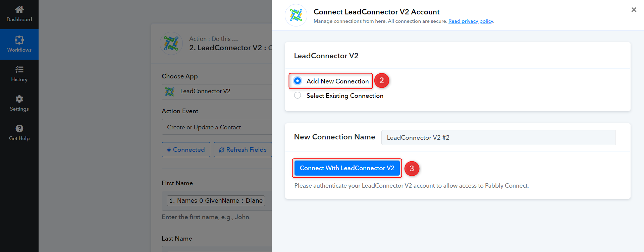
Task: Click the Get Help question mark icon
Action: [x=19, y=128]
